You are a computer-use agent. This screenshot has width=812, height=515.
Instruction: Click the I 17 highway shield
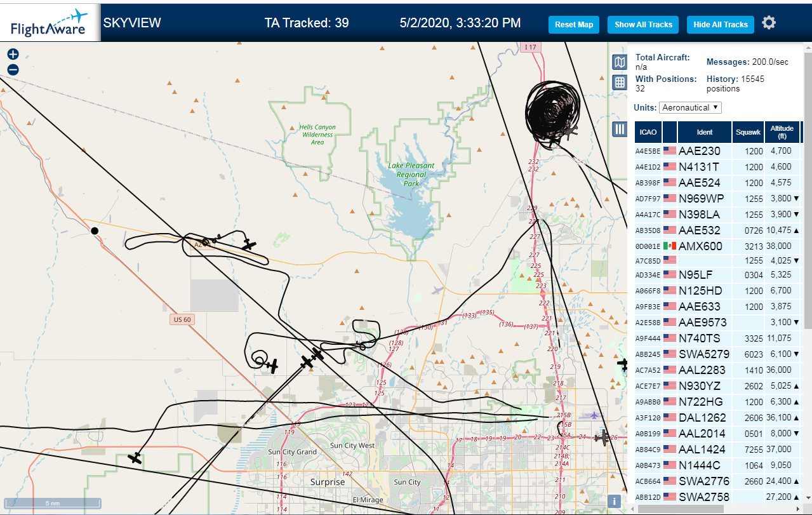tap(530, 47)
